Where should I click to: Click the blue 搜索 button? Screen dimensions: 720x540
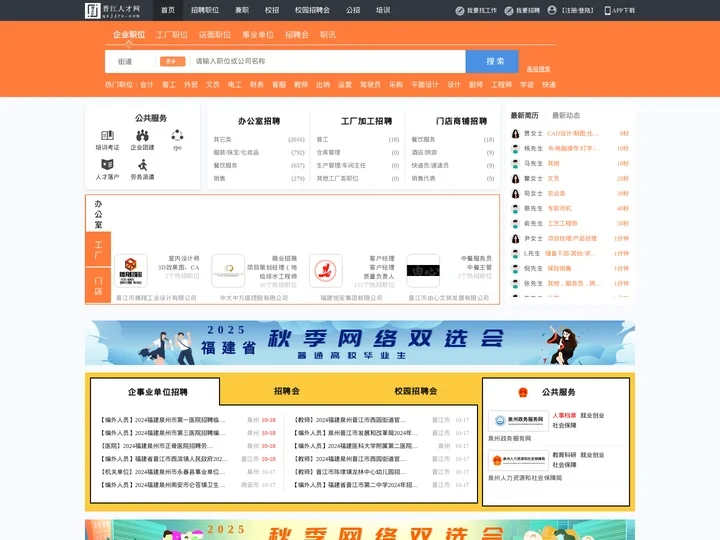coord(492,62)
